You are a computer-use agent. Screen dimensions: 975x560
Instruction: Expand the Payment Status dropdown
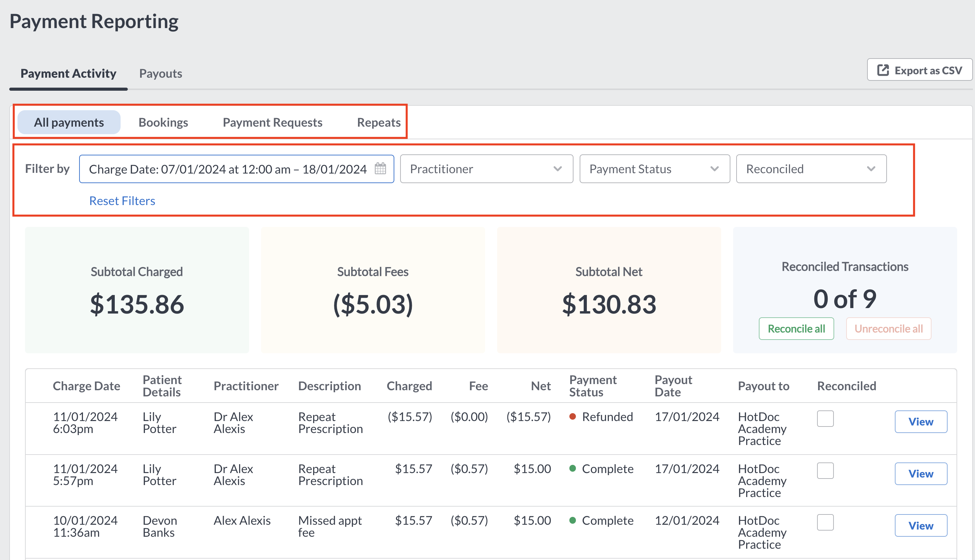click(654, 169)
